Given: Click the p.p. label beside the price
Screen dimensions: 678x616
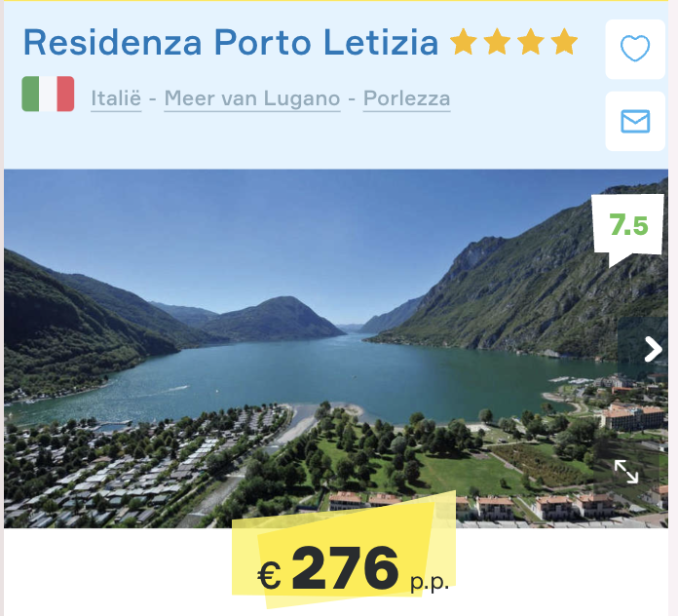Looking at the screenshot, I should 430,582.
